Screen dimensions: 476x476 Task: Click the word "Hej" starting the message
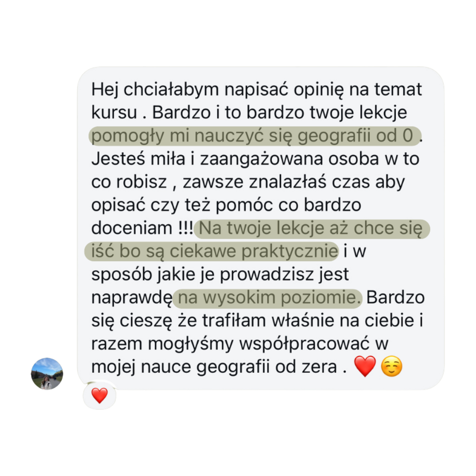pyautogui.click(x=105, y=89)
